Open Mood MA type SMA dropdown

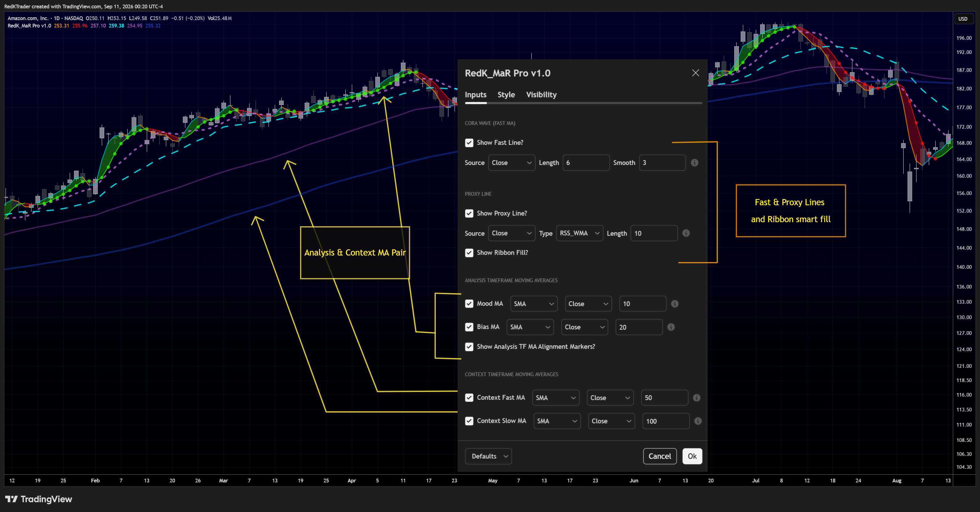coord(533,304)
